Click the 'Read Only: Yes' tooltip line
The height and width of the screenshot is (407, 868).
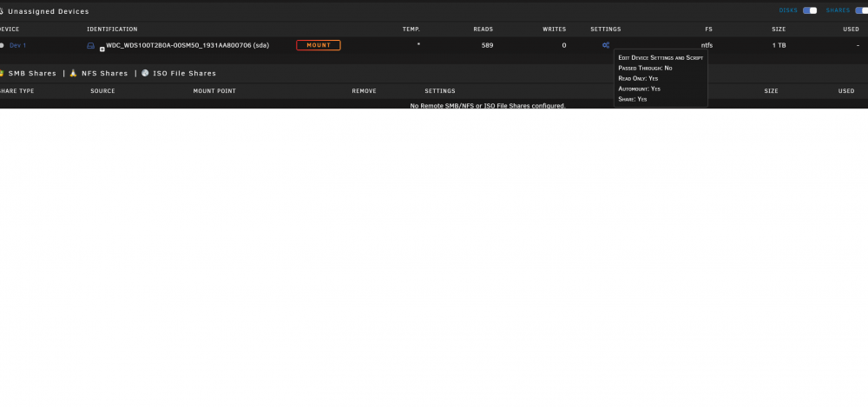[x=638, y=79]
